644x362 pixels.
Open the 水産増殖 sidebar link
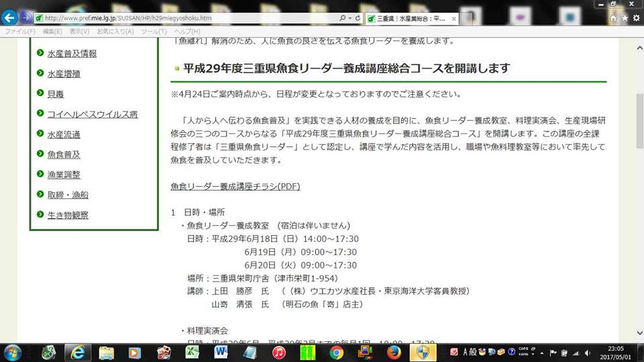64,74
